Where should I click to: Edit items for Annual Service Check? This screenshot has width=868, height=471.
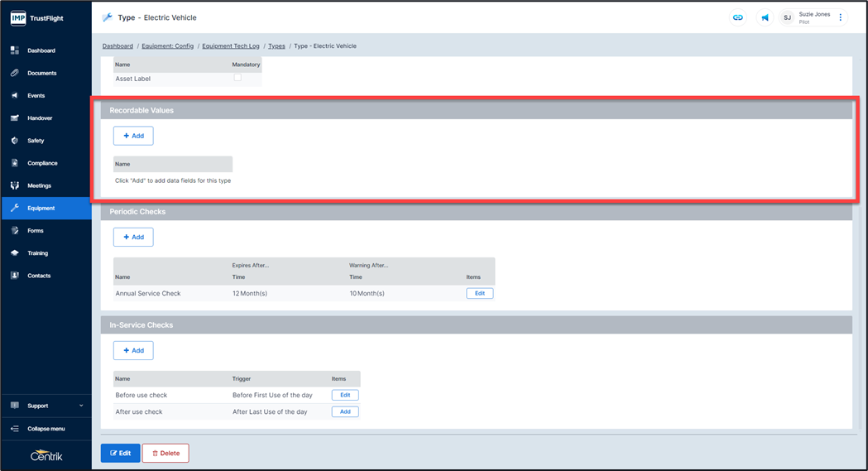pos(480,293)
